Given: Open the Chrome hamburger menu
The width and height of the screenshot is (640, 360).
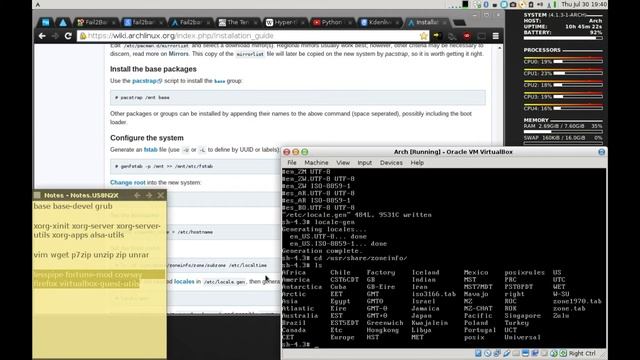Looking at the screenshot, I should (496, 36).
